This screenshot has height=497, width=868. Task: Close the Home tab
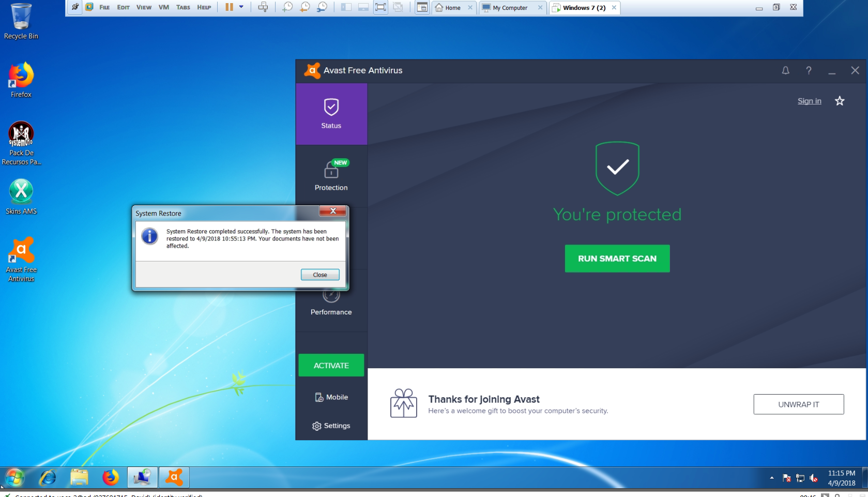tap(470, 8)
